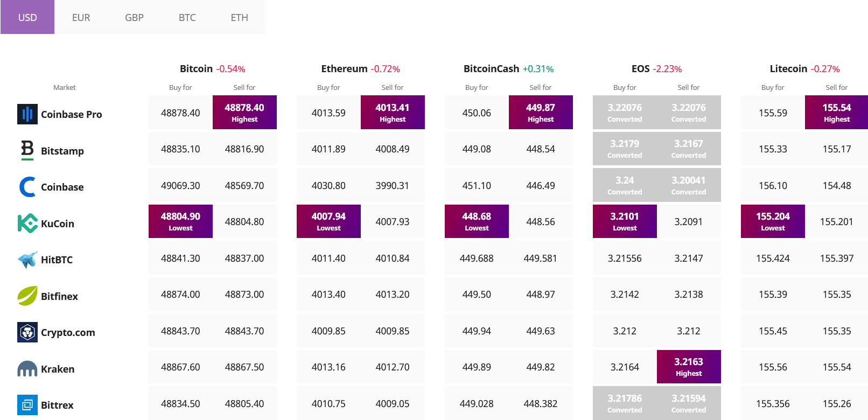
Task: Choose the ETH currency tab
Action: click(239, 17)
